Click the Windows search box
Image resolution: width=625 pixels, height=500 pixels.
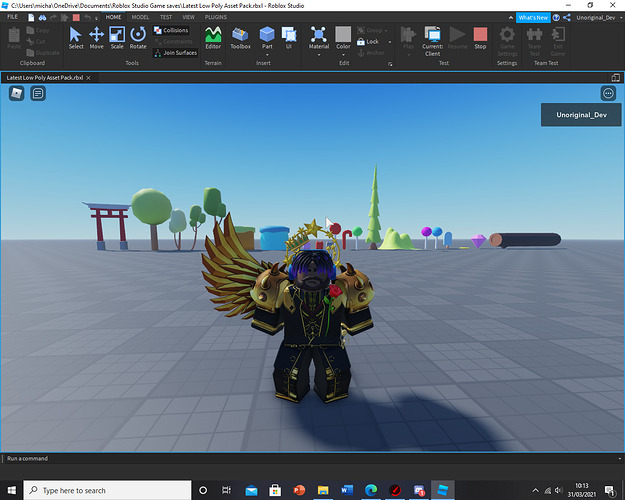(x=108, y=490)
